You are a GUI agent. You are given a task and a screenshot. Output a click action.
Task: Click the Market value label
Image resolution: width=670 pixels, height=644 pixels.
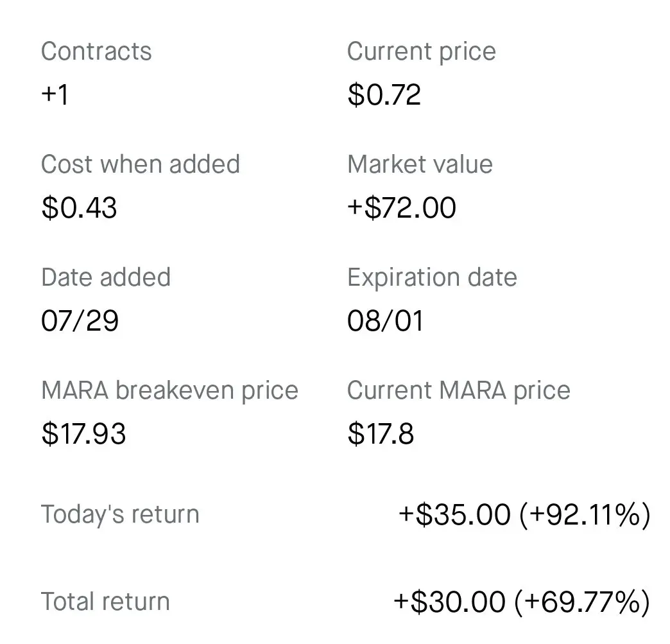point(420,164)
